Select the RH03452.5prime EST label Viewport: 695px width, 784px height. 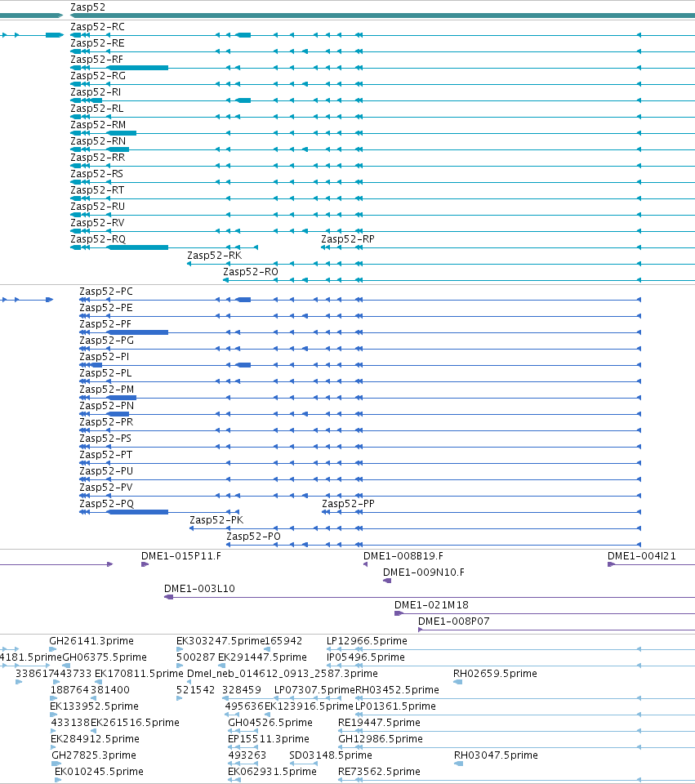point(398,690)
